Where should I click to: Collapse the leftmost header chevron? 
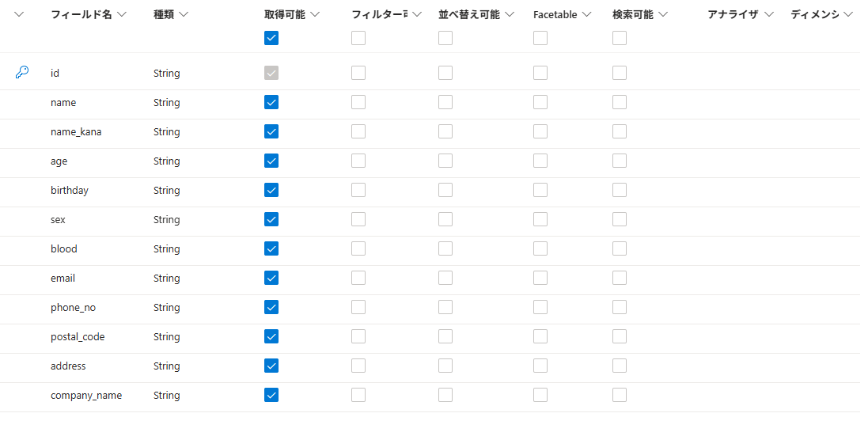coord(20,14)
